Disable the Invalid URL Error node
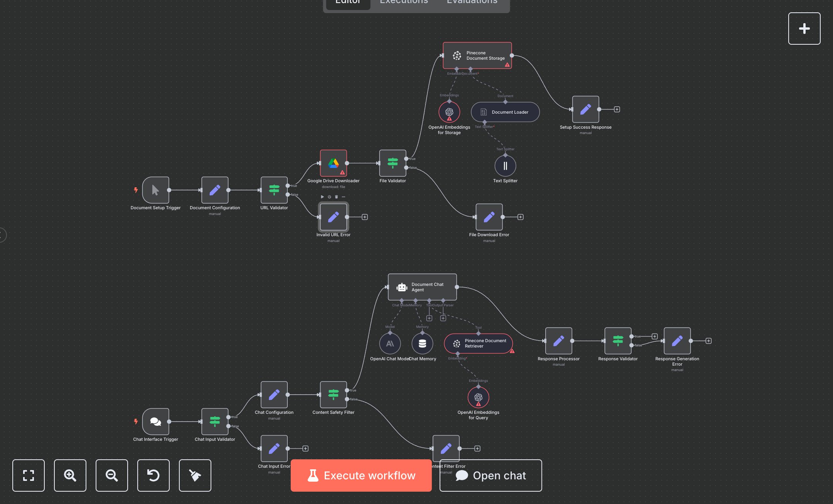The height and width of the screenshot is (504, 833). pos(329,197)
